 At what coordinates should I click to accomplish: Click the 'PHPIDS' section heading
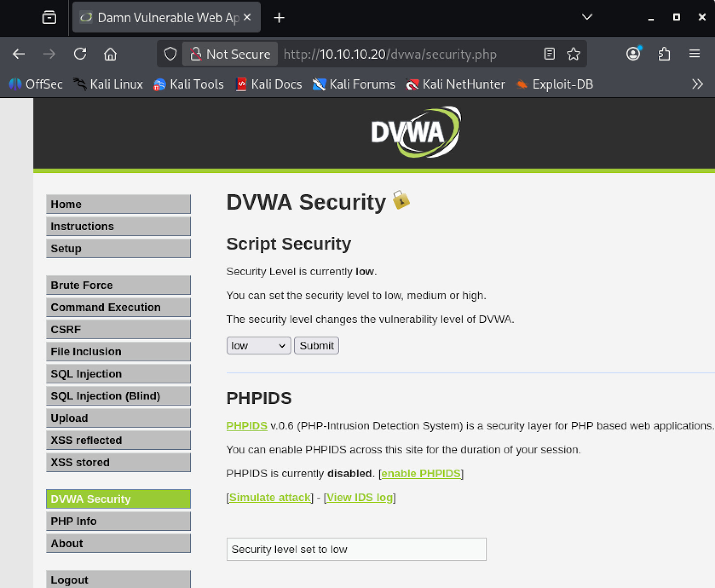(259, 398)
